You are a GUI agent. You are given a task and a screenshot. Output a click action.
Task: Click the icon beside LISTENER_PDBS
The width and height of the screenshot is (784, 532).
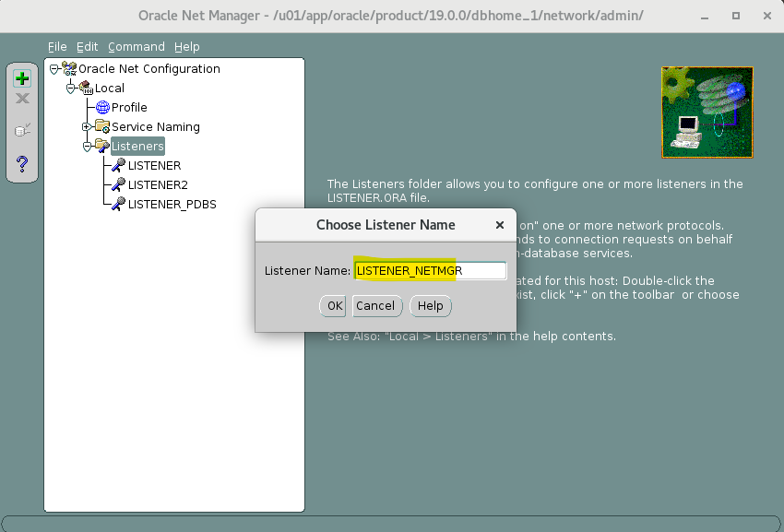click(118, 204)
